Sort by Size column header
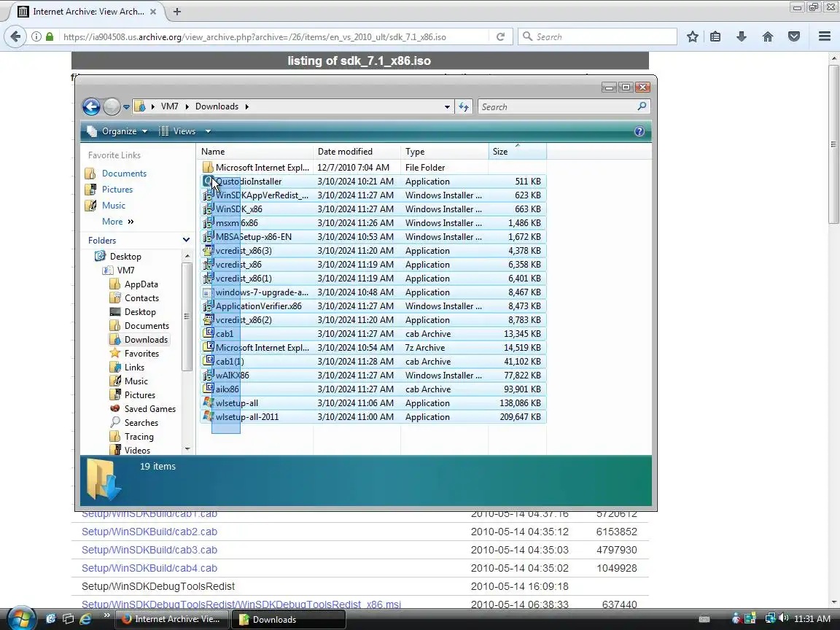 coord(518,152)
